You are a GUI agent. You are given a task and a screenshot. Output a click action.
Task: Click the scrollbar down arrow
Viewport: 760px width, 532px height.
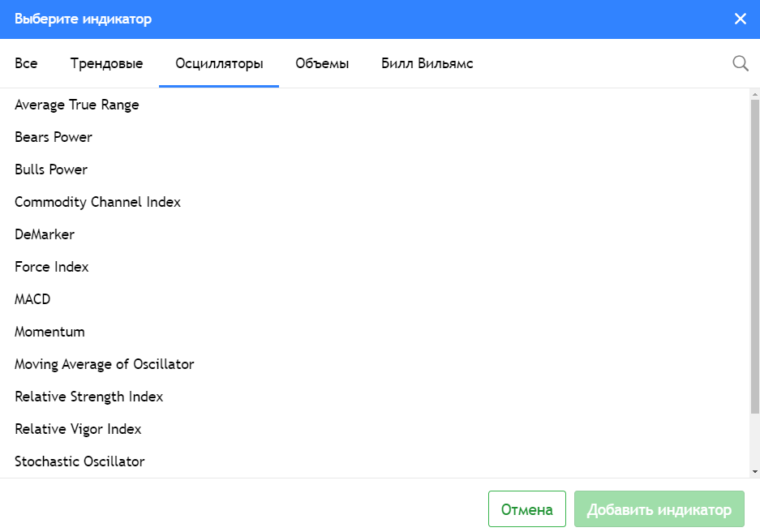pos(754,471)
